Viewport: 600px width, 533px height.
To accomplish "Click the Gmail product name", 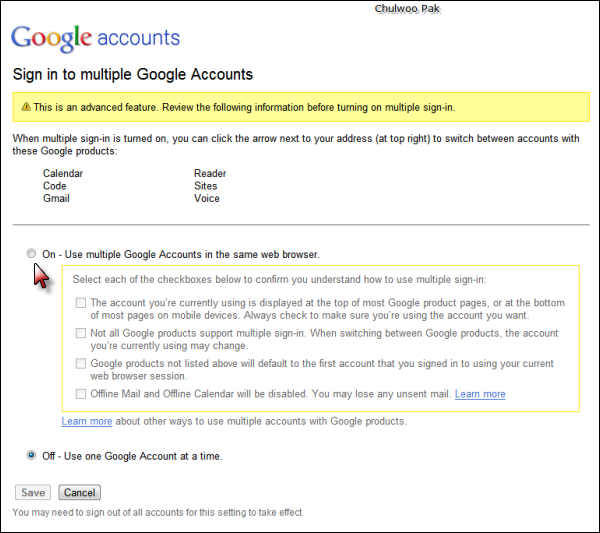I will pyautogui.click(x=56, y=199).
